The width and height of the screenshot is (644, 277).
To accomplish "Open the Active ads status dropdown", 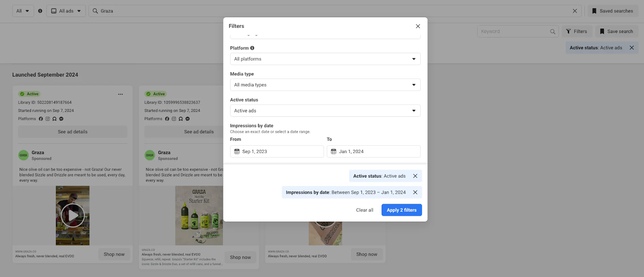I will (325, 111).
